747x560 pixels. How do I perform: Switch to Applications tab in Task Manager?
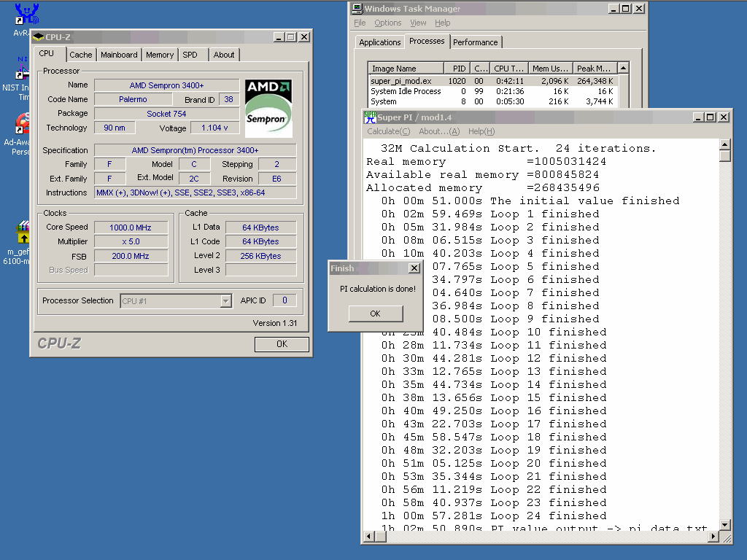[379, 42]
